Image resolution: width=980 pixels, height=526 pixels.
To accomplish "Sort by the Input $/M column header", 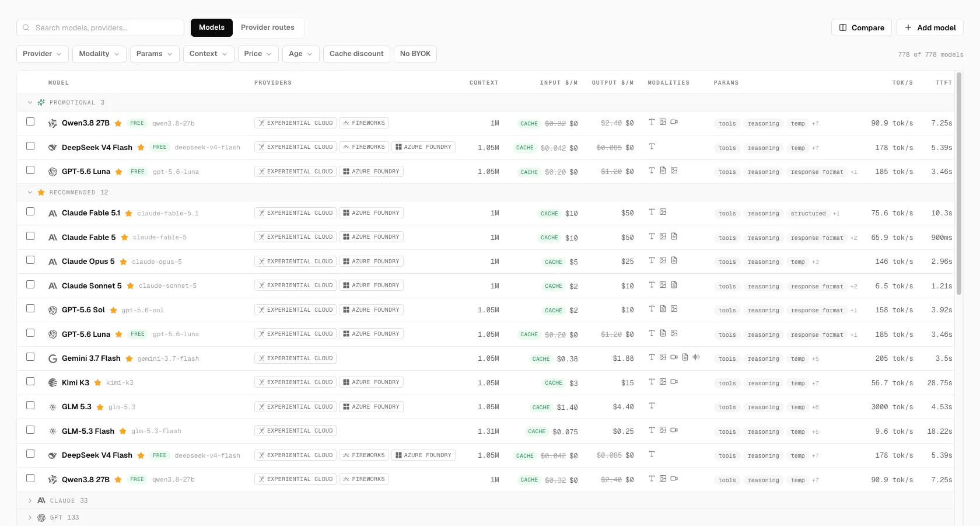I will (x=558, y=83).
